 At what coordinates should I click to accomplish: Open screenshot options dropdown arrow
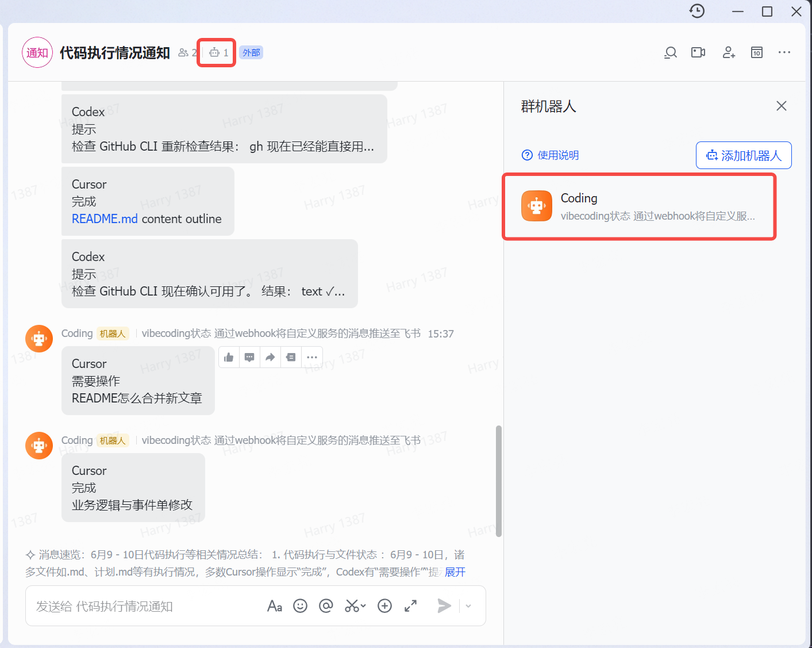pos(363,606)
